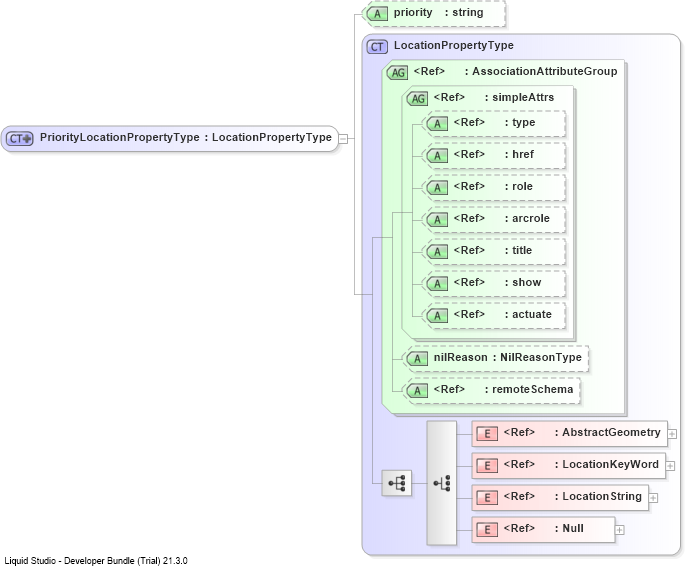Select the <Ref> : role attribute text
This screenshot has height=566, width=685.
(x=493, y=186)
